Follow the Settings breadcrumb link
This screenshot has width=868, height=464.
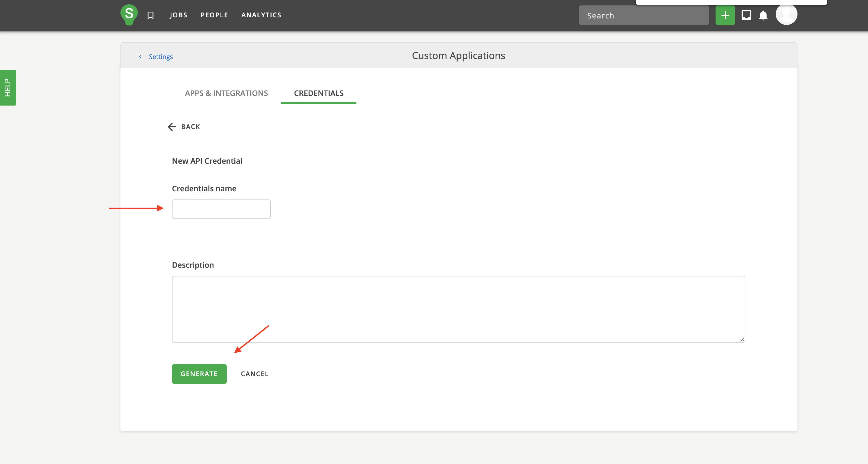[161, 57]
